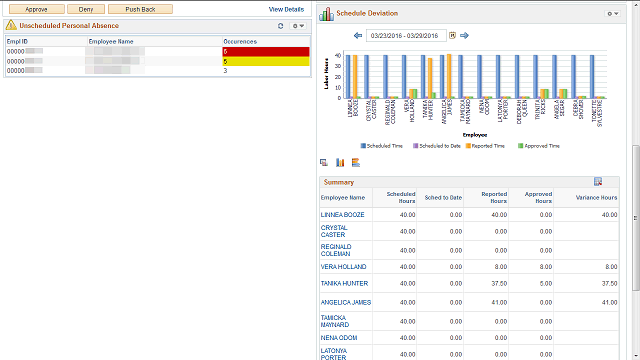Sort by Employee Name header in absence table
This screenshot has width=640, height=360.
(x=111, y=41)
